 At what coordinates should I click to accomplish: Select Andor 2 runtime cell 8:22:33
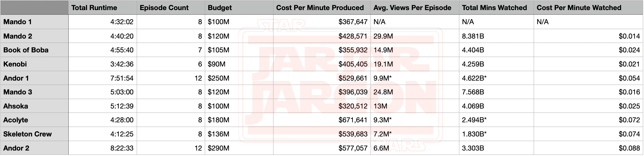tap(122, 148)
